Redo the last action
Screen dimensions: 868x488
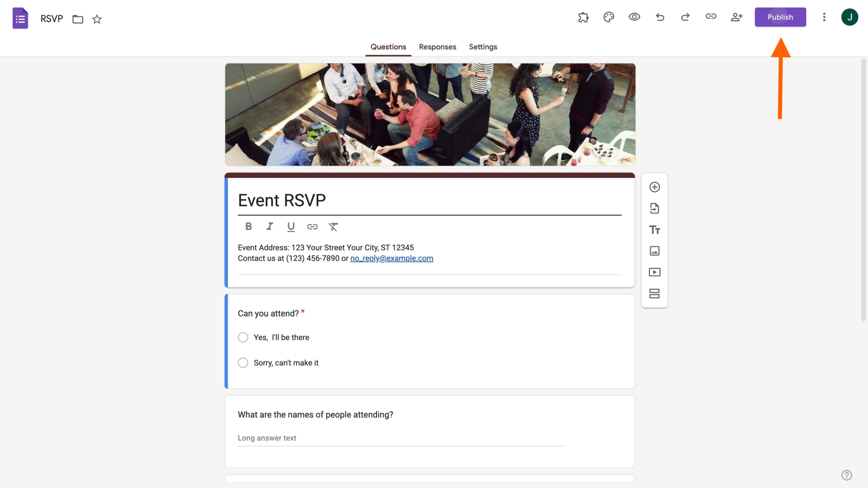[685, 17]
